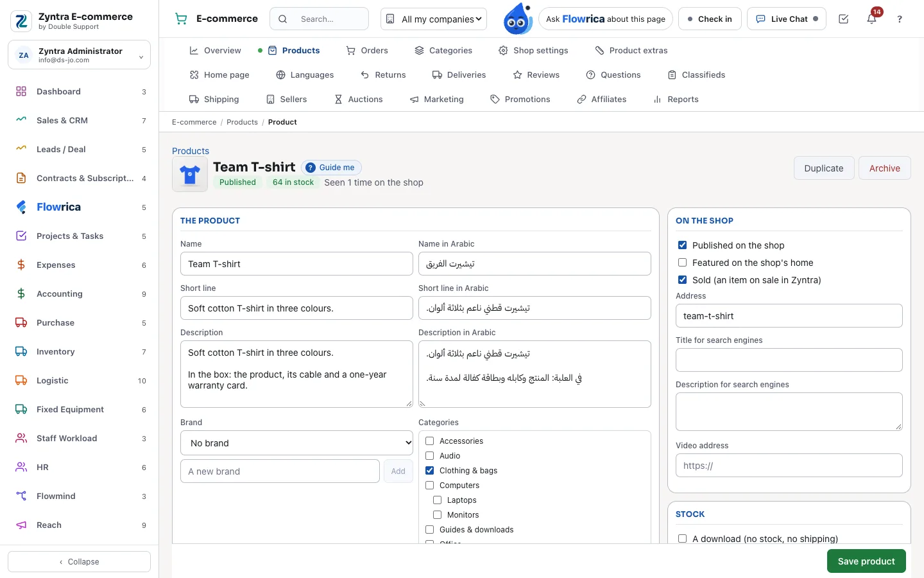Enable Featured on the shop's home

click(683, 263)
